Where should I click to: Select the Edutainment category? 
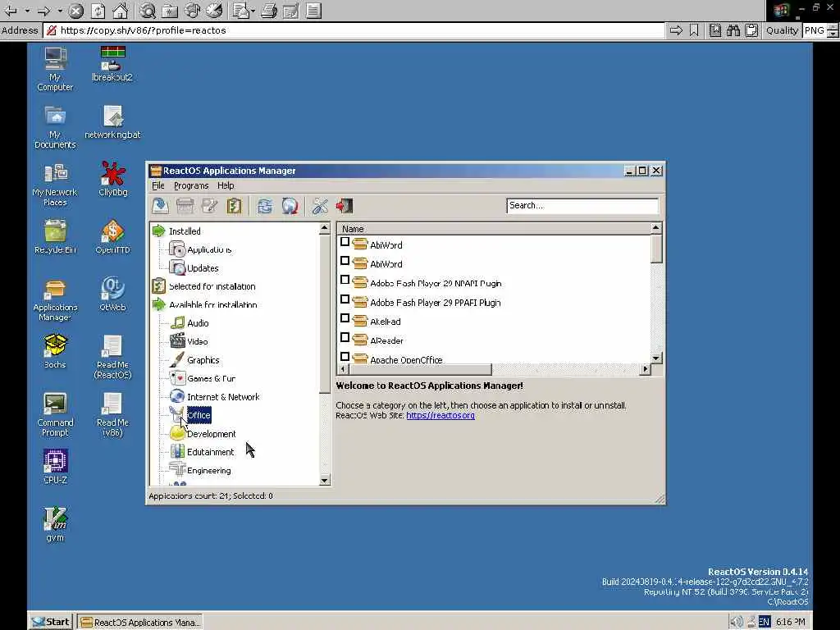pyautogui.click(x=210, y=452)
